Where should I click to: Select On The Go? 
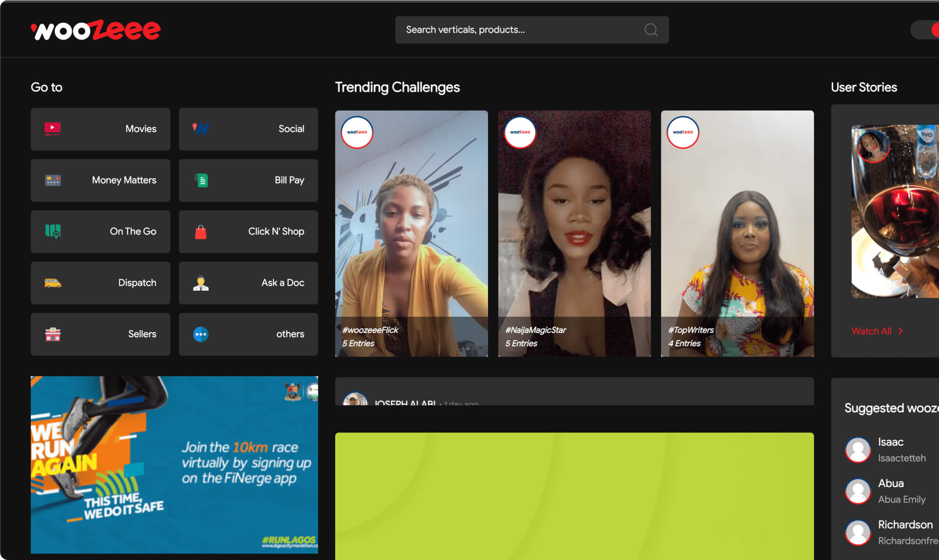100,231
